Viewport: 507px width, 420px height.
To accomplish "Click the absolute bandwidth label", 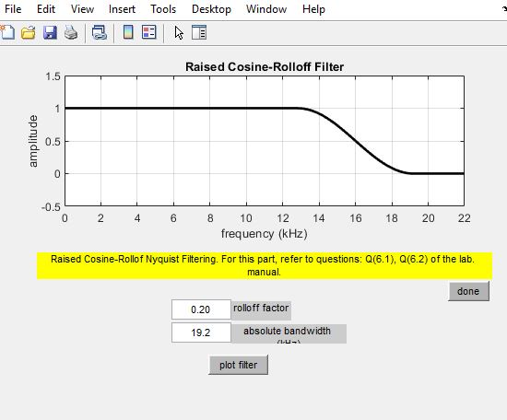I will pos(289,333).
